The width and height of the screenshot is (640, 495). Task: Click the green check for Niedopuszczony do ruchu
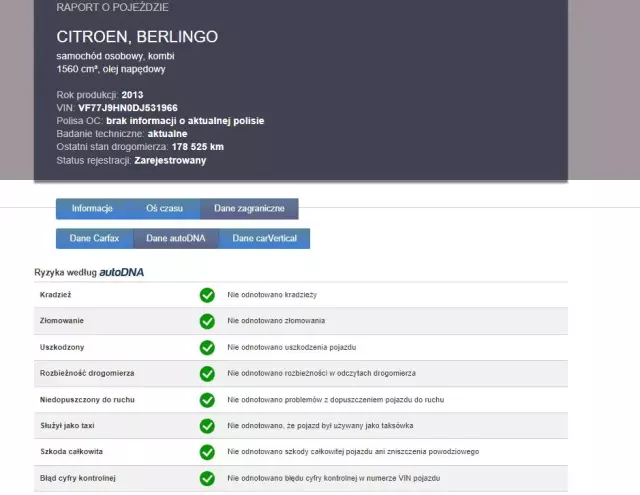(x=207, y=399)
